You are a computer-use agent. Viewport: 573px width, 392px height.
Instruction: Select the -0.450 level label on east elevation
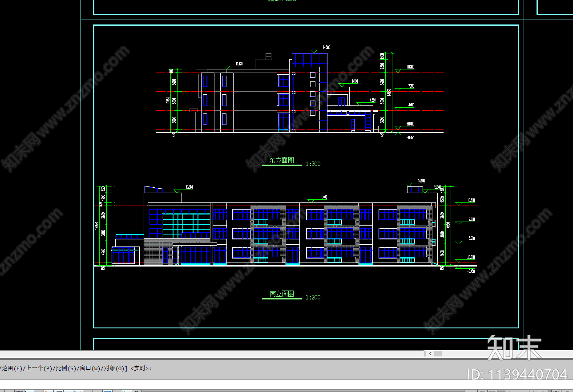click(x=410, y=138)
